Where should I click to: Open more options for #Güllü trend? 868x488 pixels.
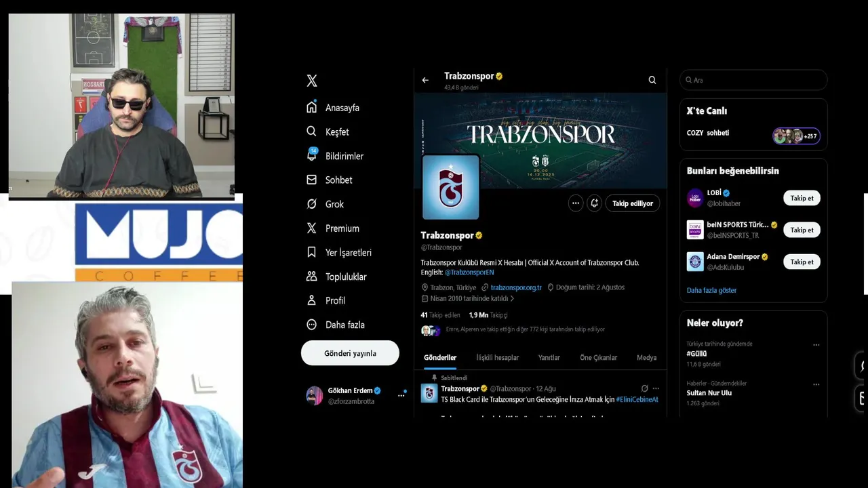[x=816, y=344]
